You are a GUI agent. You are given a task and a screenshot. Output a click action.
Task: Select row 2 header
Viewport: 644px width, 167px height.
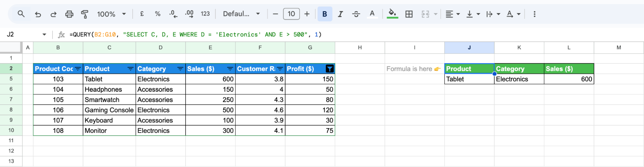(x=11, y=68)
